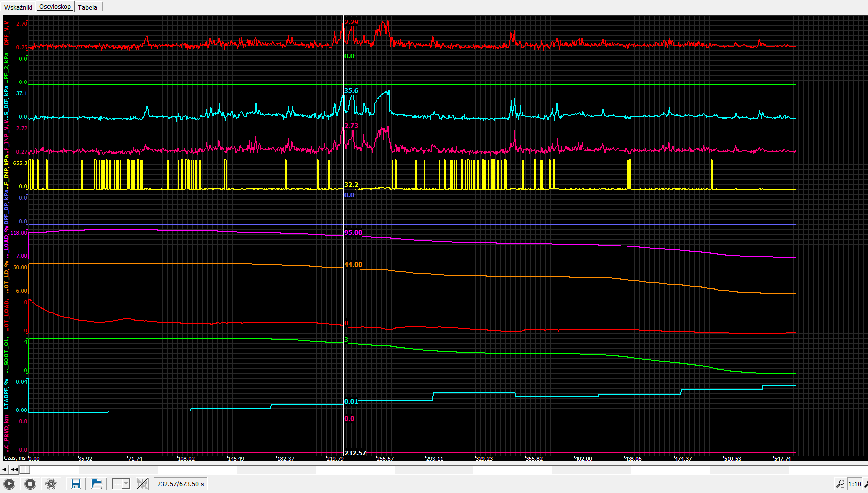Click the horizontal scrollbar thumb
The height and width of the screenshot is (493, 868).
pyautogui.click(x=25, y=469)
